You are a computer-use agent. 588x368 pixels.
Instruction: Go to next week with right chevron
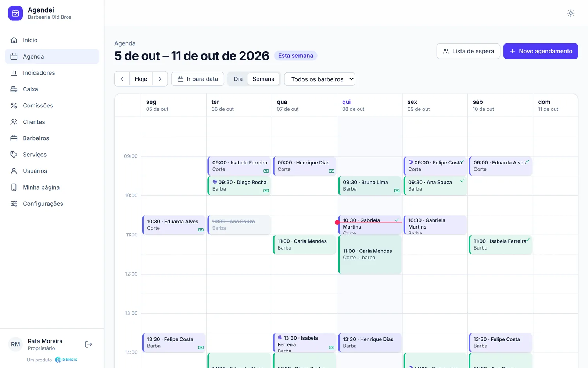tap(160, 79)
